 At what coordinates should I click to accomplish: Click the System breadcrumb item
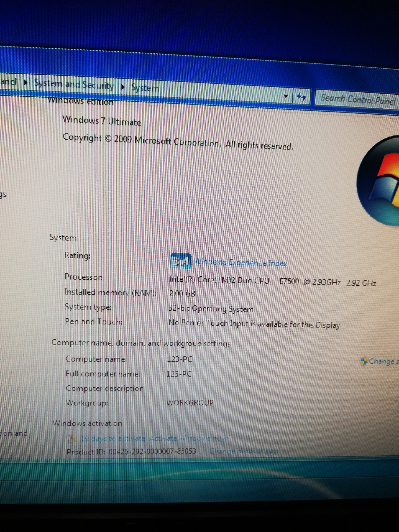point(145,88)
